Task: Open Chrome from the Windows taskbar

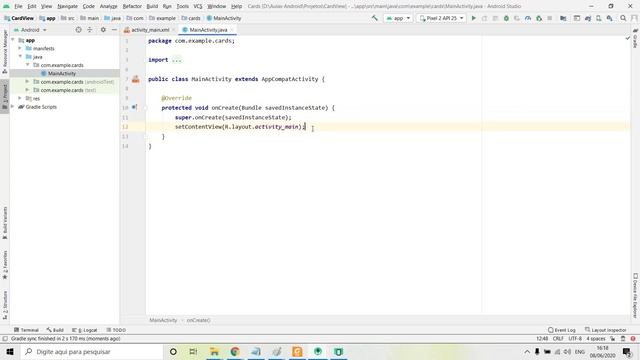Action: point(235,351)
